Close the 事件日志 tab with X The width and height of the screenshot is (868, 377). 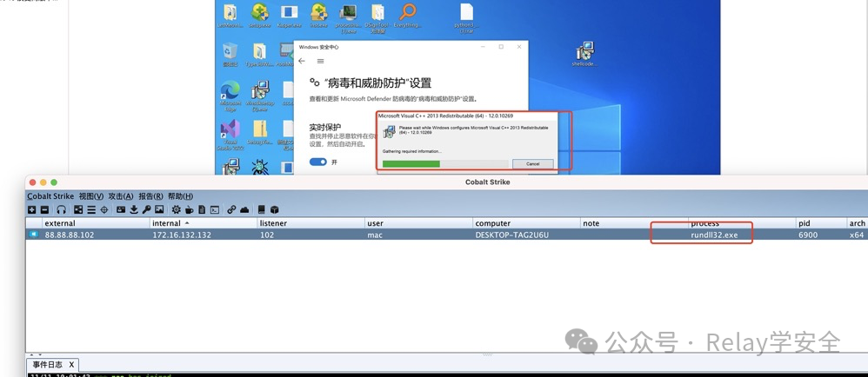[x=71, y=365]
